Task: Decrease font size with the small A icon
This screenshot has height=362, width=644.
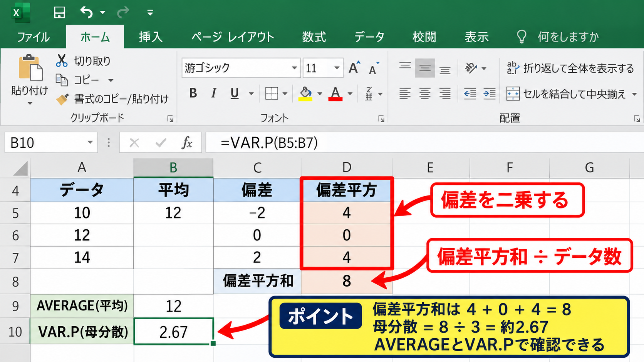Action: click(x=374, y=68)
